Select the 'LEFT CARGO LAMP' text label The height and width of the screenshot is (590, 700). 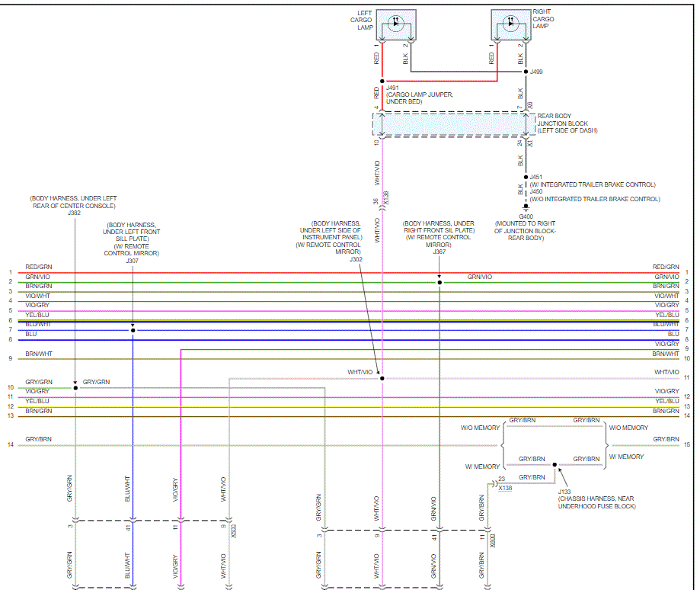(360, 19)
